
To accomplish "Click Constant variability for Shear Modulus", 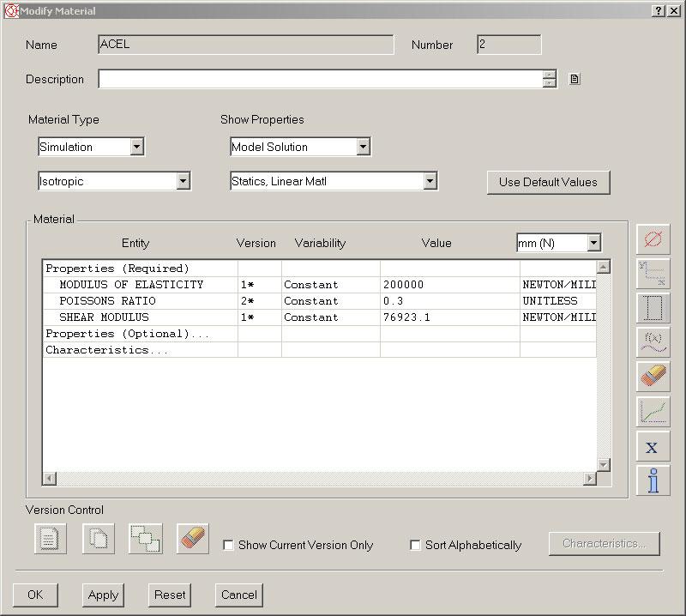I will click(330, 317).
